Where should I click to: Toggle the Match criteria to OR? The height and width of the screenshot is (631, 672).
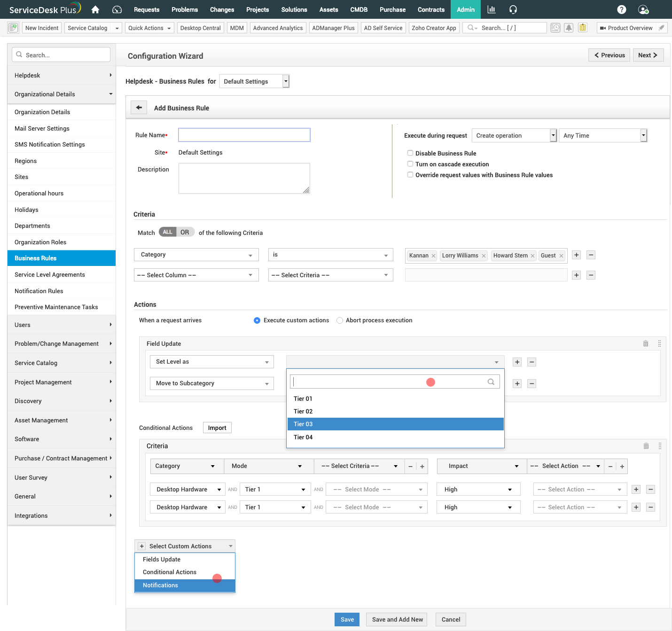[185, 232]
